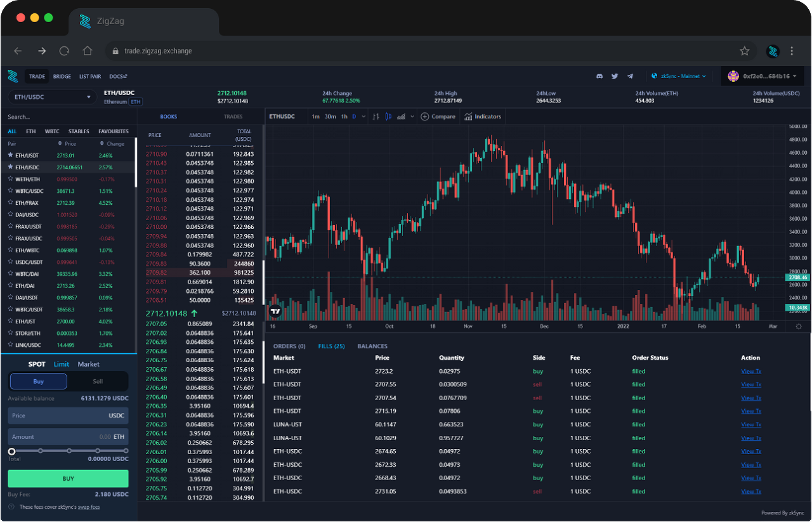
Task: Sort pairs by Change column
Action: [112, 143]
